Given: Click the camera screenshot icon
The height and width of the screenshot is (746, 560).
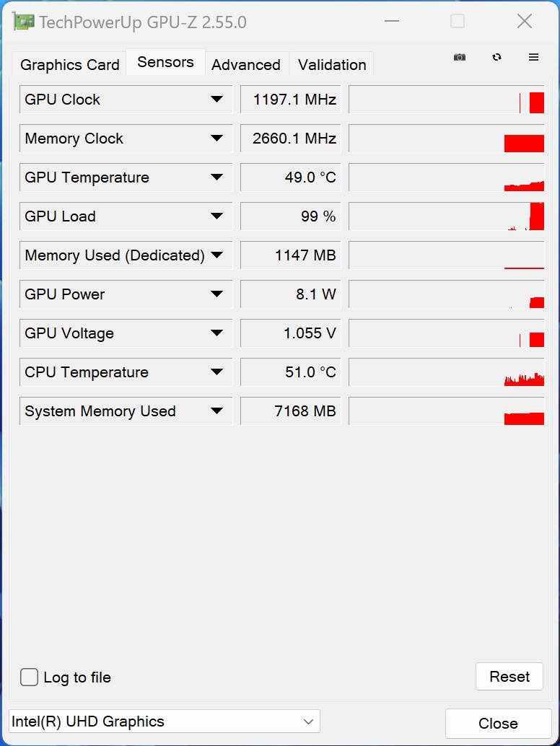Looking at the screenshot, I should tap(460, 57).
